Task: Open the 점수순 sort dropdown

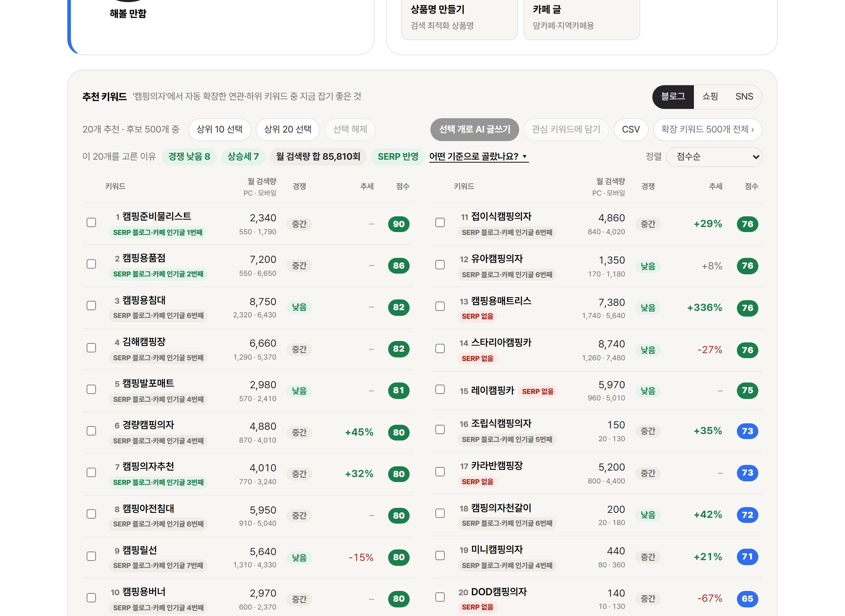Action: pyautogui.click(x=714, y=157)
